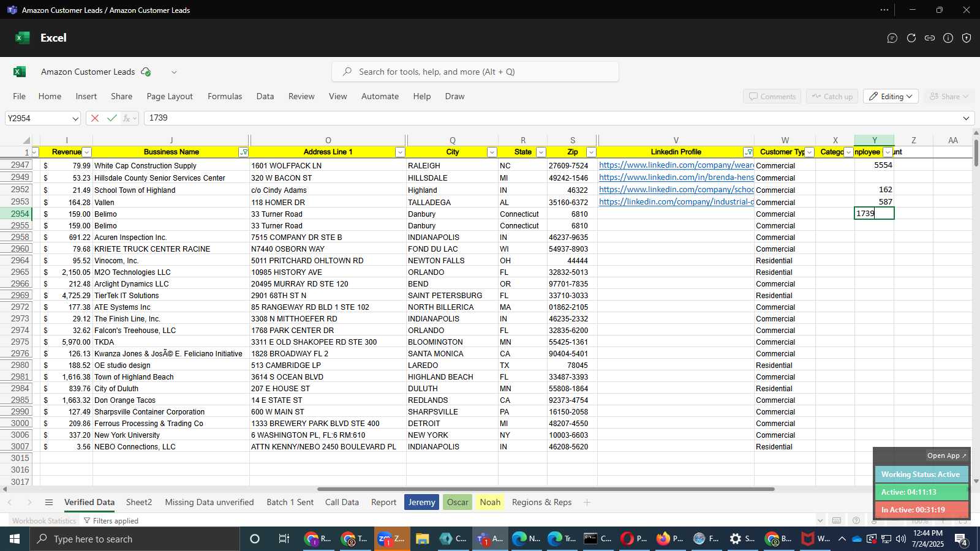Open the Teams conversation chat icon

(x=892, y=38)
